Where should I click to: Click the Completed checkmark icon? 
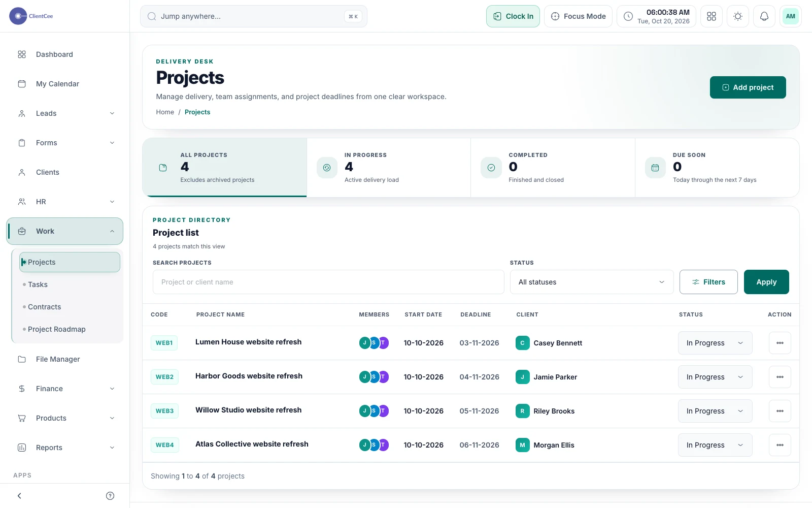491,168
